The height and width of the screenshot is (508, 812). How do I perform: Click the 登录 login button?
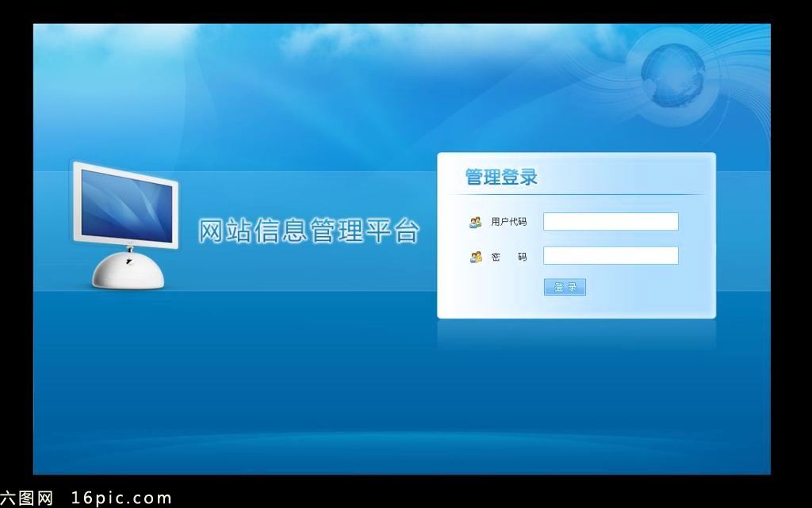565,287
